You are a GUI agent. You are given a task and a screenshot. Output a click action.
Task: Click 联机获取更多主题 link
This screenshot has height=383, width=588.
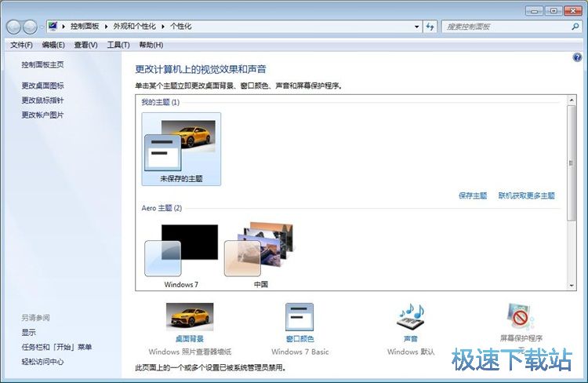(527, 195)
